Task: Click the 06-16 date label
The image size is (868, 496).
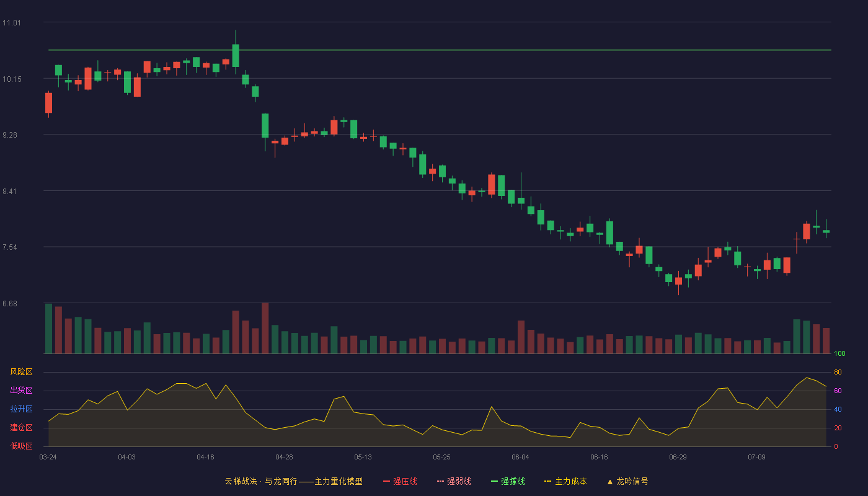Action: click(x=599, y=457)
